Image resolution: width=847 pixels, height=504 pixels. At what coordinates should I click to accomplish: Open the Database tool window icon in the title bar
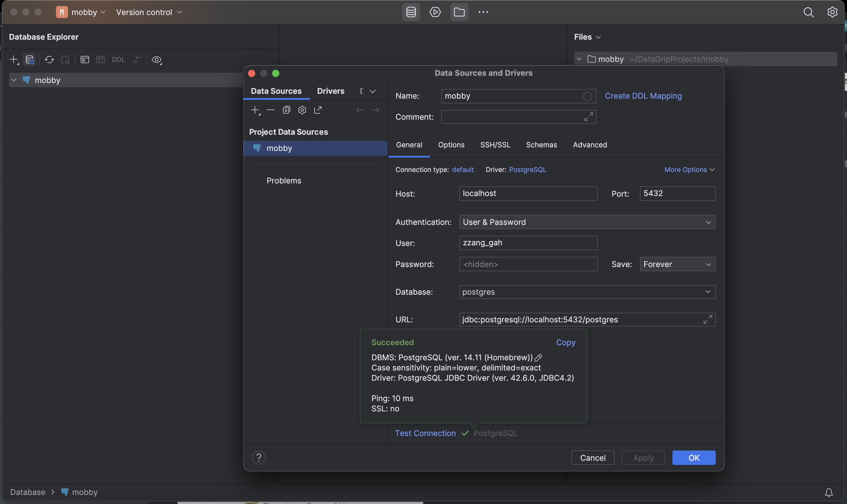coord(411,12)
